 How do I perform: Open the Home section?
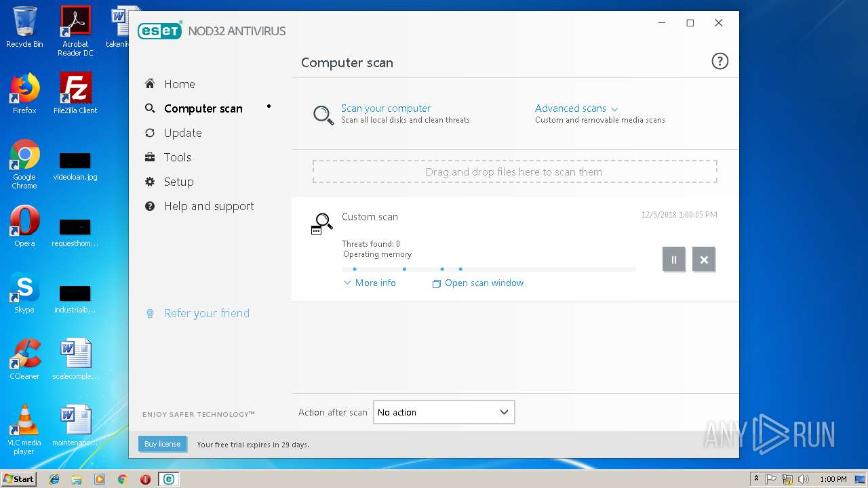[179, 84]
